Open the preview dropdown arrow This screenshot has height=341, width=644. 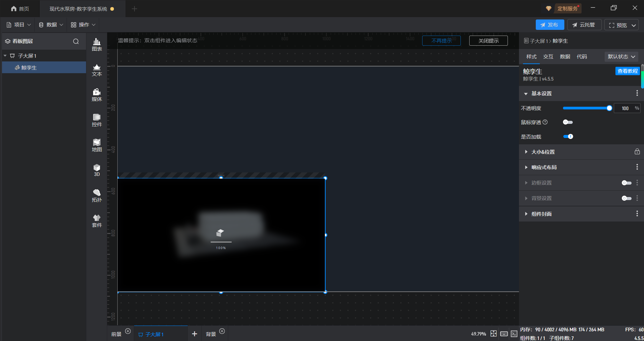(634, 25)
